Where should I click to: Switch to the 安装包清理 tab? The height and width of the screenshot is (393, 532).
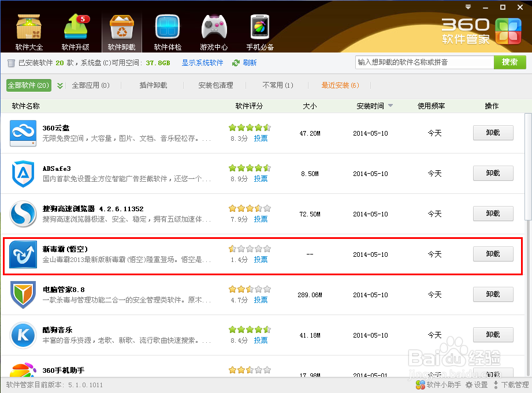click(216, 85)
